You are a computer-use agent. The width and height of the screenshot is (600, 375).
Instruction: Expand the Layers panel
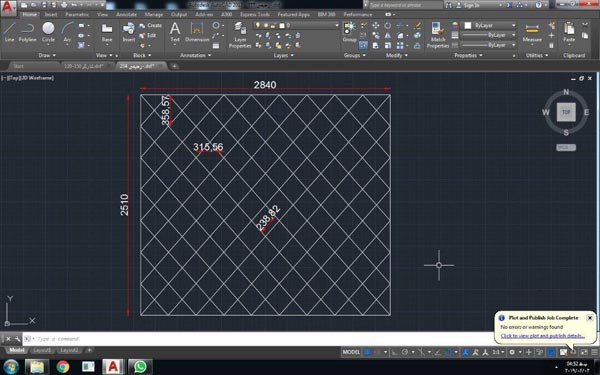pos(284,55)
